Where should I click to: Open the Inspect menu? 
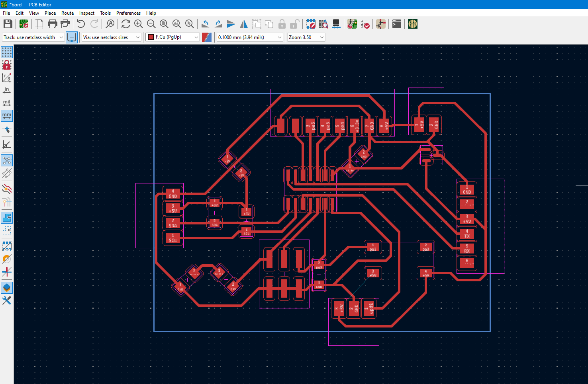coord(87,13)
